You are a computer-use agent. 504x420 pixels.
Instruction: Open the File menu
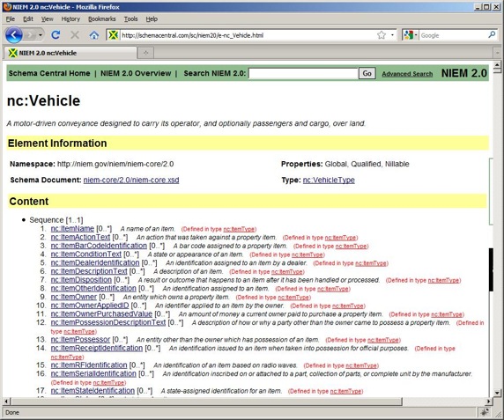click(11, 19)
